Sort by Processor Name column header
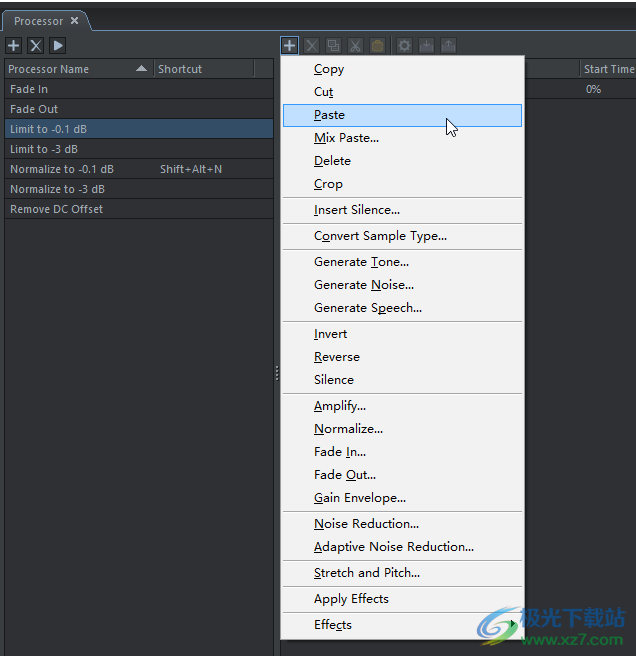 (x=79, y=69)
